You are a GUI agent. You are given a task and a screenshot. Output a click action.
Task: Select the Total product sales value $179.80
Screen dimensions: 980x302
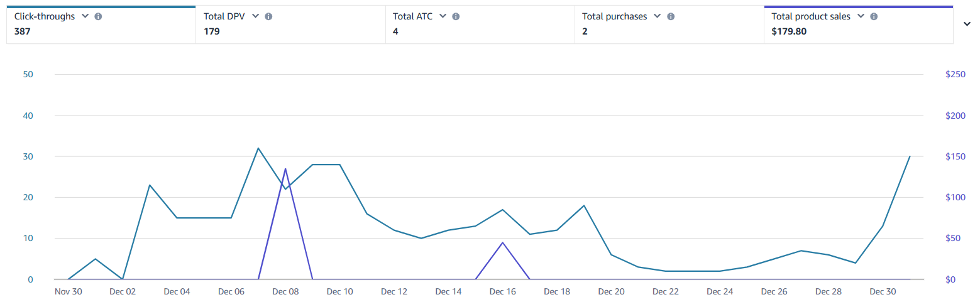[789, 31]
